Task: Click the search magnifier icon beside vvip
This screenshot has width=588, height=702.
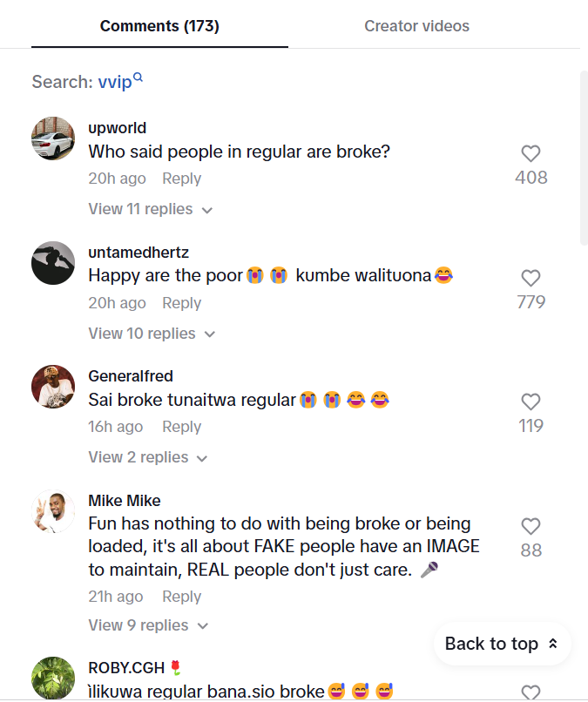Action: 138,79
